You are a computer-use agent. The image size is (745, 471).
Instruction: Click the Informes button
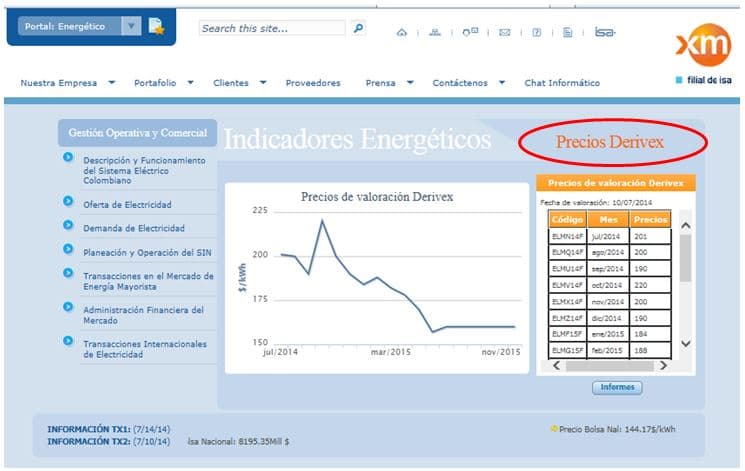(x=616, y=387)
